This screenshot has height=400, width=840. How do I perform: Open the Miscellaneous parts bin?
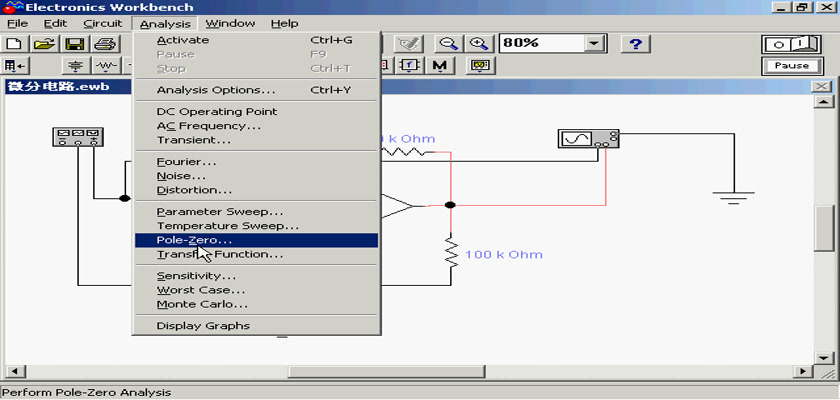pyautogui.click(x=440, y=66)
